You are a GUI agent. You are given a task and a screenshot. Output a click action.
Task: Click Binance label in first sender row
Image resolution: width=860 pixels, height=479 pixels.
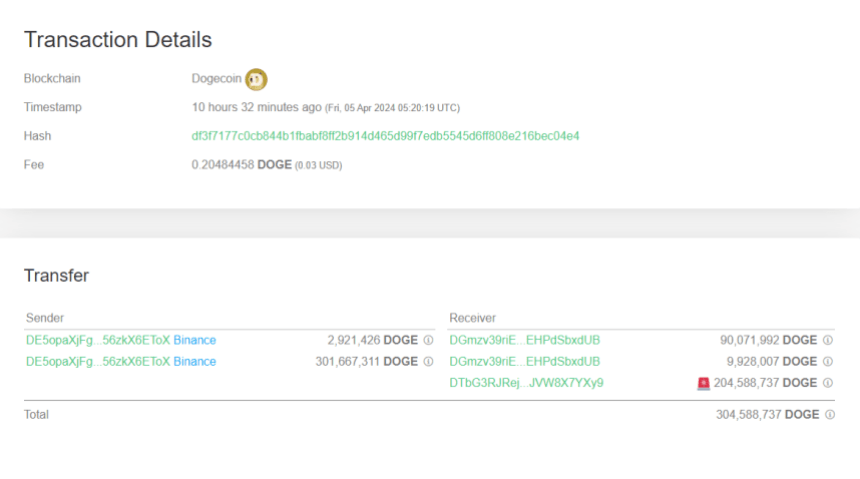click(194, 340)
